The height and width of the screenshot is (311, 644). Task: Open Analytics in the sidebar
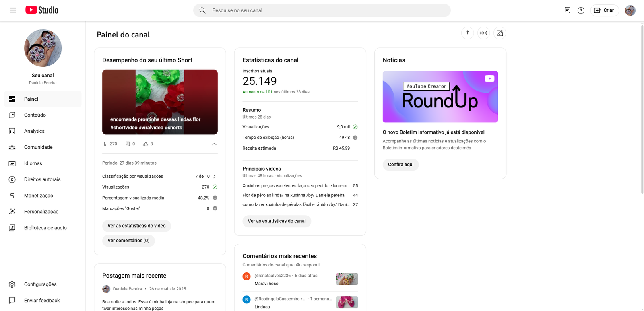(43, 131)
